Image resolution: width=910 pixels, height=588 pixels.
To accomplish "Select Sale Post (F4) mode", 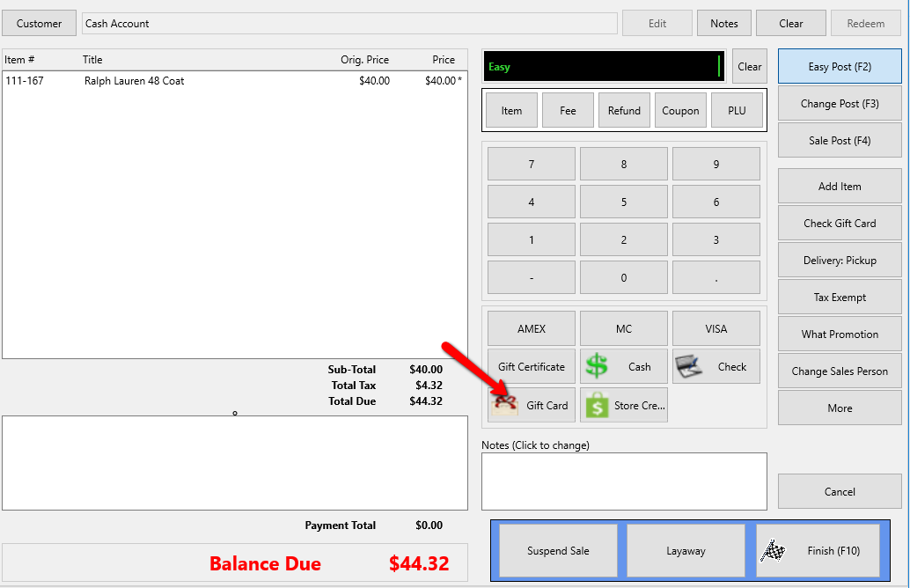I will 840,141.
